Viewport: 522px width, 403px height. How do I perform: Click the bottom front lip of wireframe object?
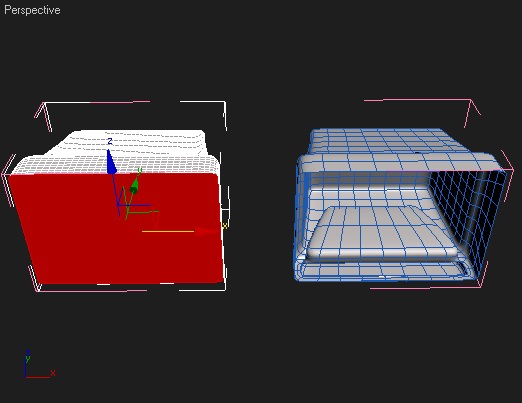click(383, 270)
